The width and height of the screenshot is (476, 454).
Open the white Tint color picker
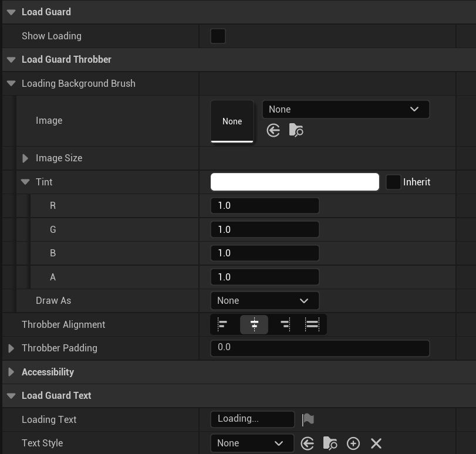(295, 182)
